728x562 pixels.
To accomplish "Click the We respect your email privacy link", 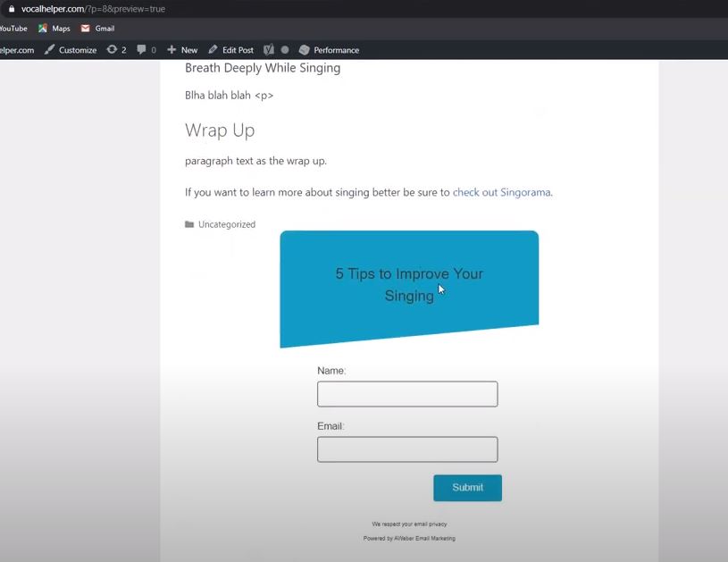I will click(408, 525).
